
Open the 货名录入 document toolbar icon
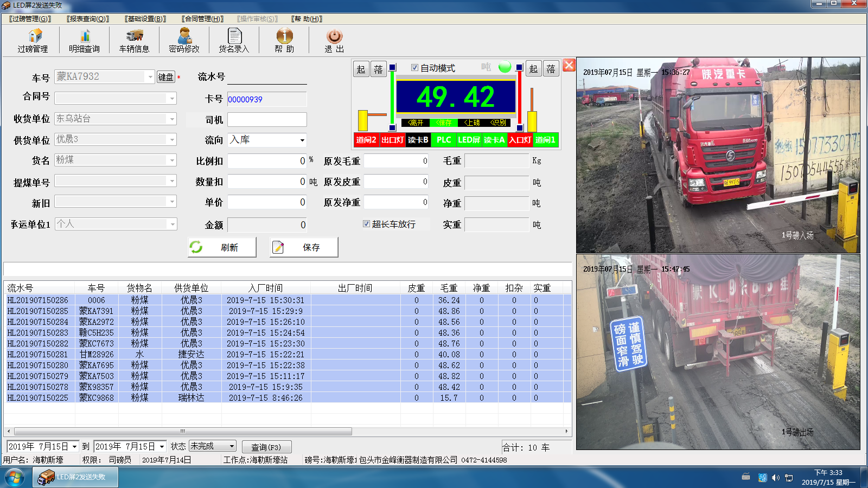[234, 41]
